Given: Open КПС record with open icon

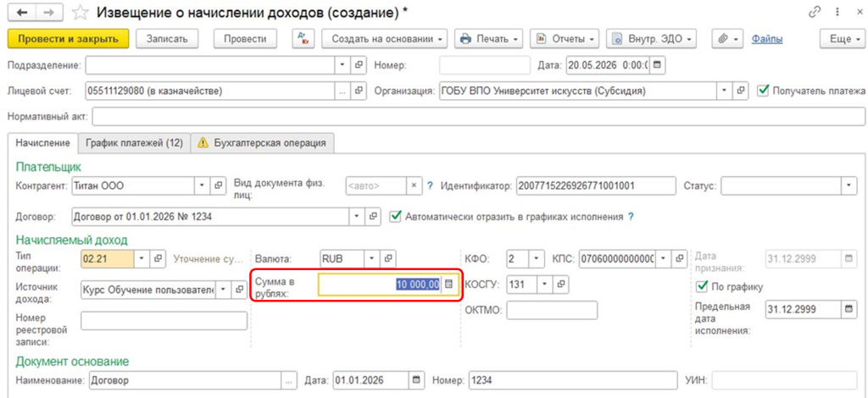Looking at the screenshot, I should coord(681,258).
